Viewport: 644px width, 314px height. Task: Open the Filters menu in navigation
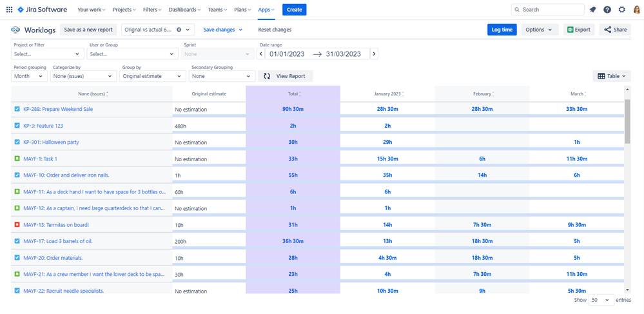pos(152,10)
